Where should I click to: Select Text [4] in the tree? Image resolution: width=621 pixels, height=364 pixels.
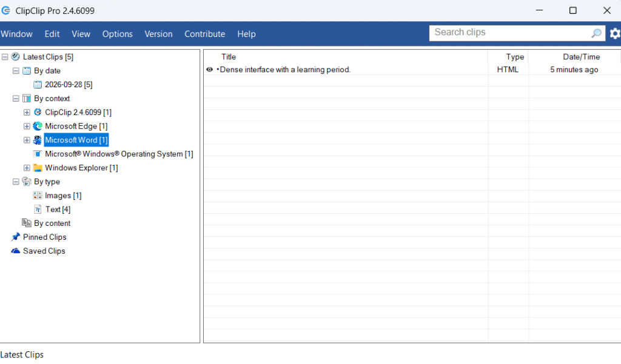[58, 210]
